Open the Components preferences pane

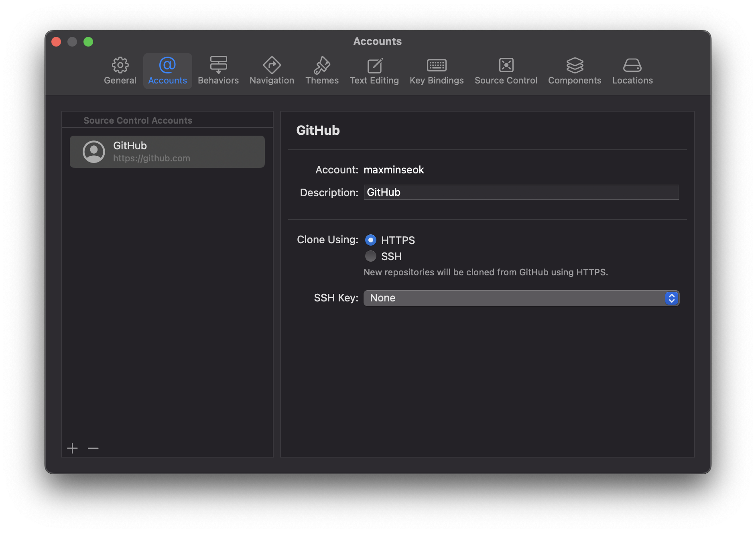(575, 71)
